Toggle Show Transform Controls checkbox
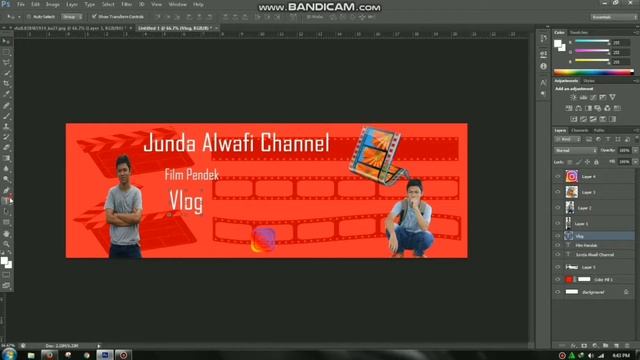640x360 pixels. coord(94,17)
